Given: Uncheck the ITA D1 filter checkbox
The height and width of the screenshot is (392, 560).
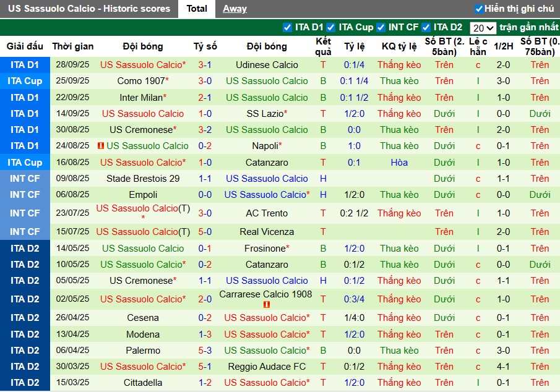Looking at the screenshot, I should pyautogui.click(x=287, y=27).
